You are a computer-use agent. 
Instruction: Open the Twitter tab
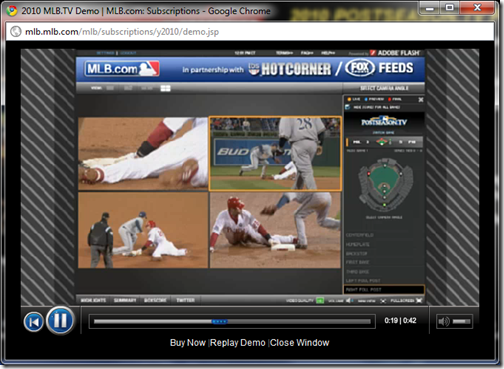click(x=185, y=300)
